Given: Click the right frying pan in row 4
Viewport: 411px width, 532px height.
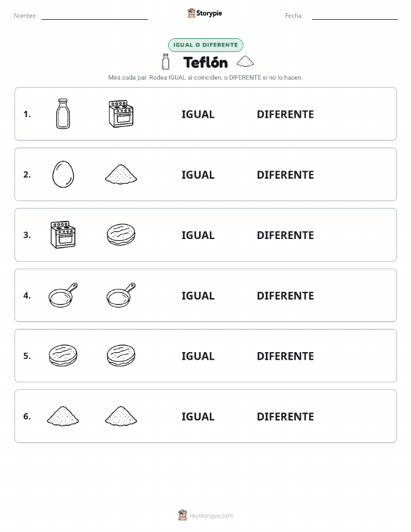Looking at the screenshot, I should coord(121,295).
